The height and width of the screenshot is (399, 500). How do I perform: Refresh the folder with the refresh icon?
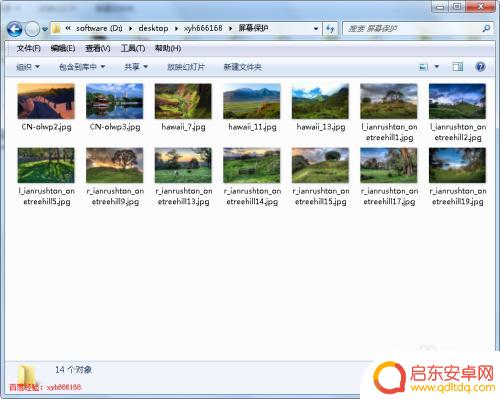tap(330, 29)
